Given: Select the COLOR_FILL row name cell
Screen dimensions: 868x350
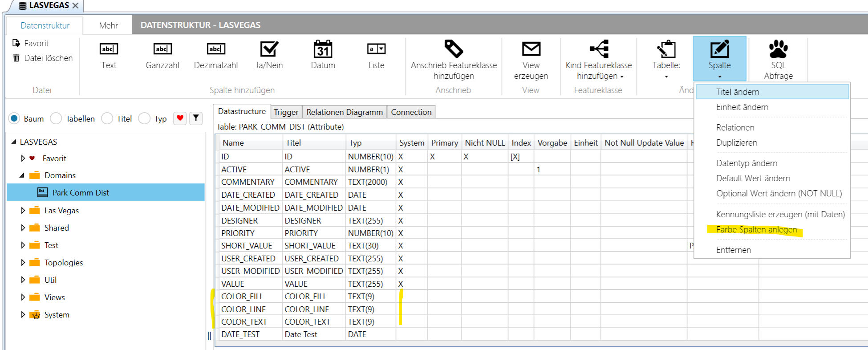Looking at the screenshot, I should coord(243,297).
